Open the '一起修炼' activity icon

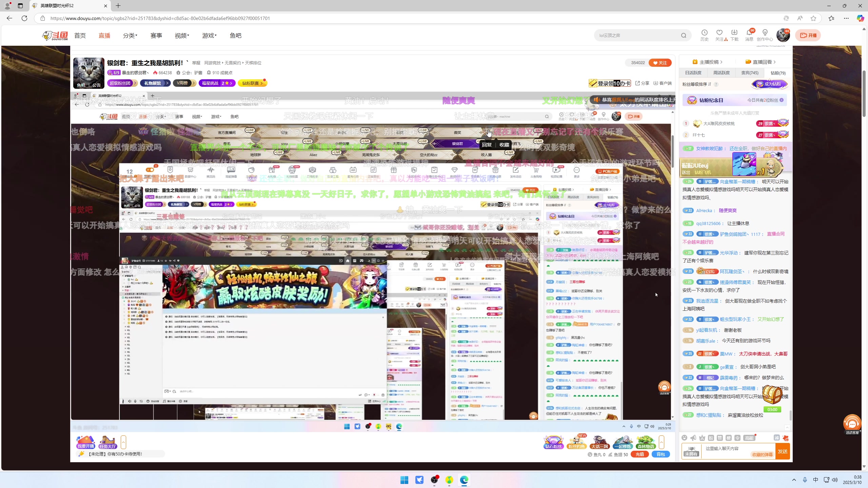pyautogui.click(x=623, y=442)
